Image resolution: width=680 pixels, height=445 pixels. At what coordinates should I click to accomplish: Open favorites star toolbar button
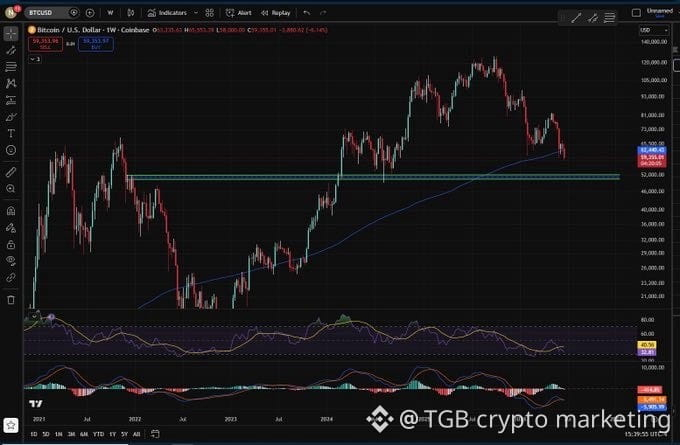click(11, 425)
